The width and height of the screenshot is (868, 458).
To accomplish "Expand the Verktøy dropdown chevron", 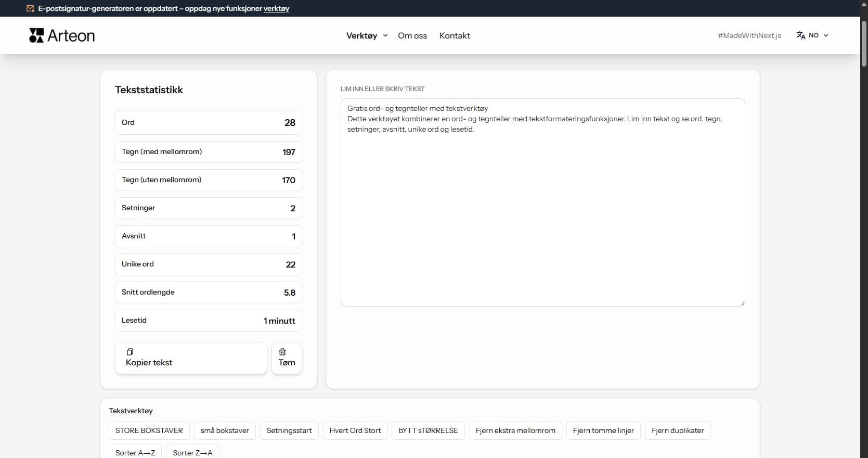I will [385, 35].
